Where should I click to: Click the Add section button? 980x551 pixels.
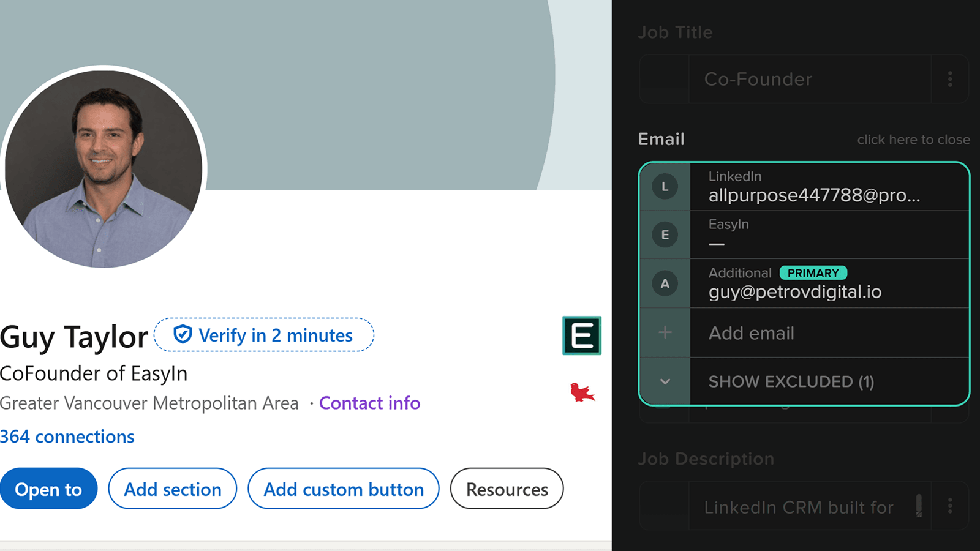[173, 489]
